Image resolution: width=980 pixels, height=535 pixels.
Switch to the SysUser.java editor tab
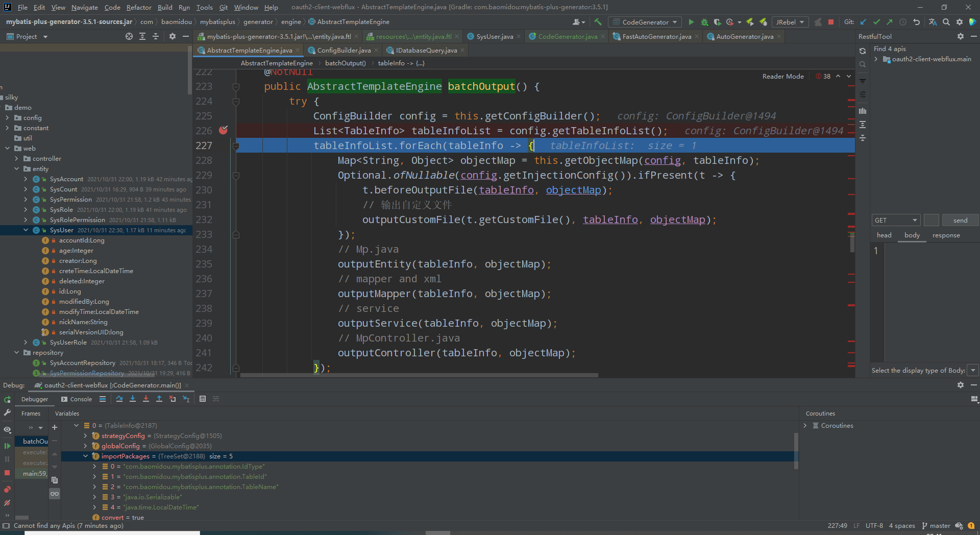tap(494, 36)
